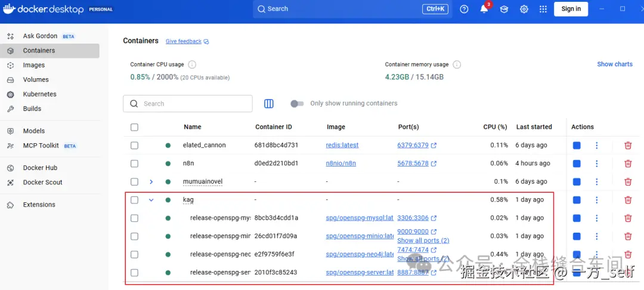
Task: Check the release-openspg-mysql row checkbox
Action: (134, 218)
